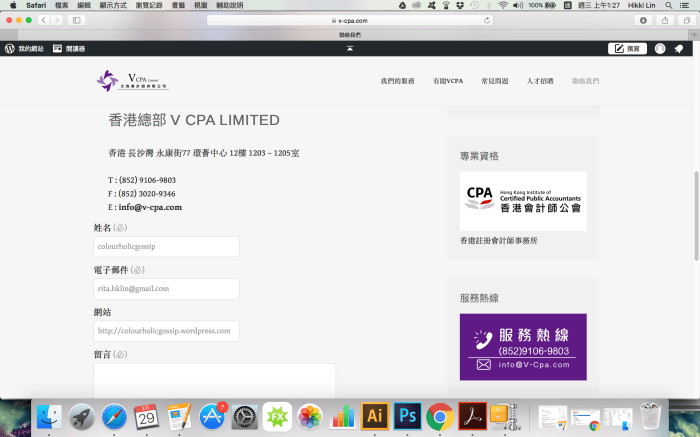This screenshot has width=700, height=437.
Task: Click the 姓名 name input field
Action: point(166,246)
